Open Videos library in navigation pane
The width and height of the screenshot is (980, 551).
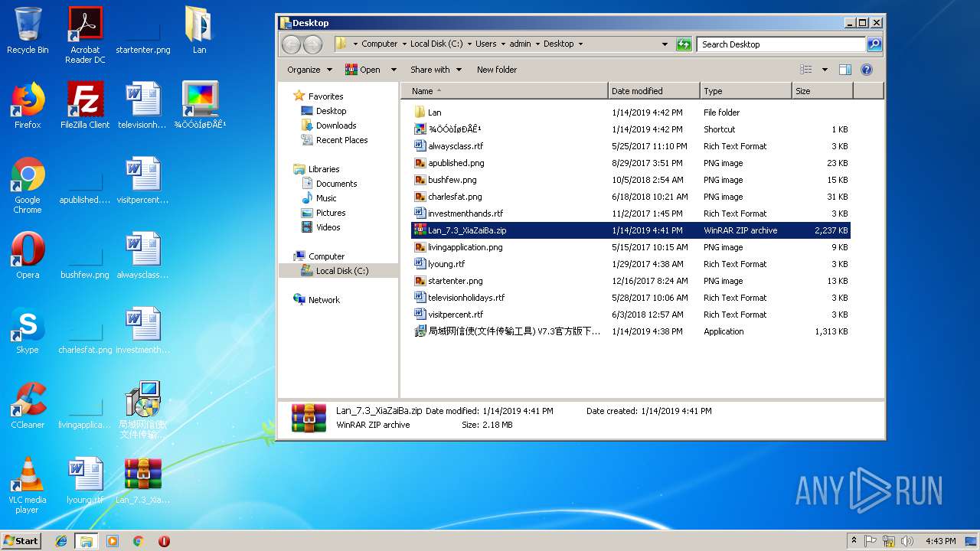point(328,227)
